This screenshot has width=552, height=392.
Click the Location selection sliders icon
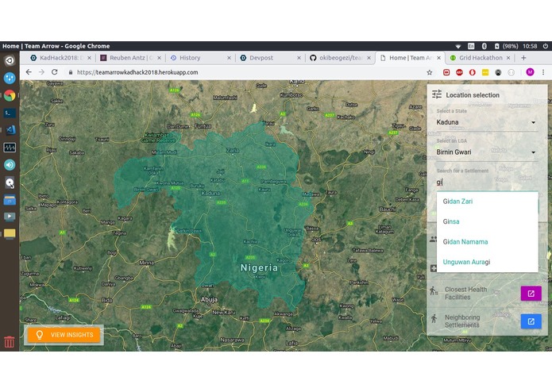[x=437, y=94]
